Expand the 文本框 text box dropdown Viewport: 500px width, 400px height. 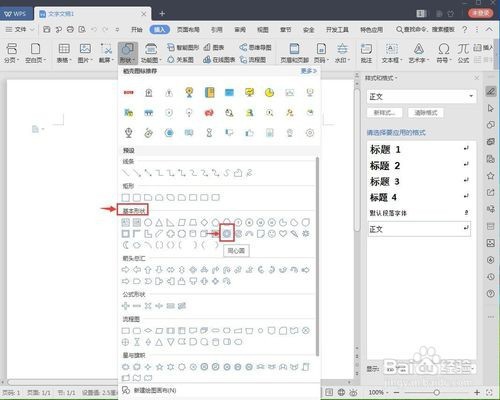[x=392, y=53]
